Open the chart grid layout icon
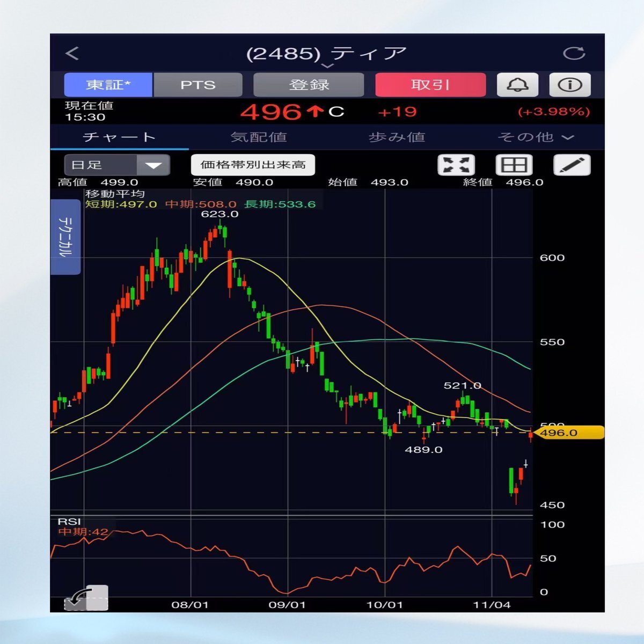This screenshot has width=644, height=644. click(514, 165)
